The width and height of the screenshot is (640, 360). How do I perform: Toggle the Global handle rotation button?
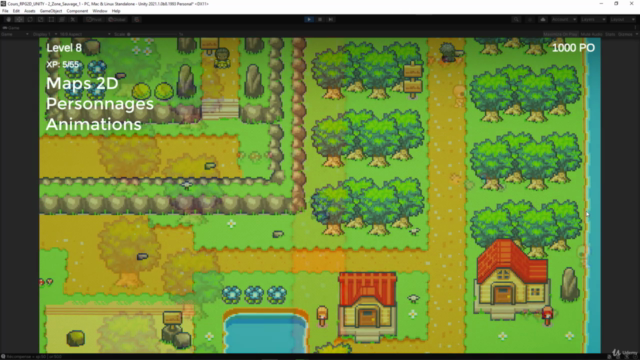coord(117,19)
